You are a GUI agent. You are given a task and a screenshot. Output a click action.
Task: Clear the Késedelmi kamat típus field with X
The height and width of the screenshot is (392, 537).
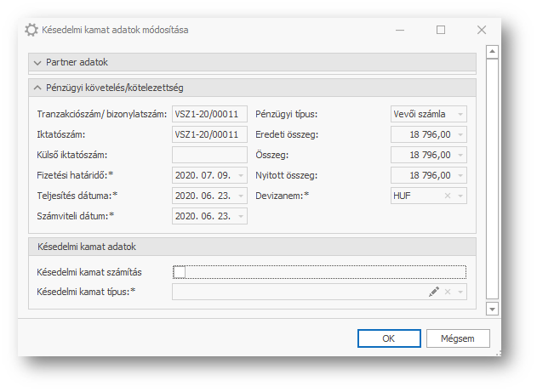pos(448,292)
